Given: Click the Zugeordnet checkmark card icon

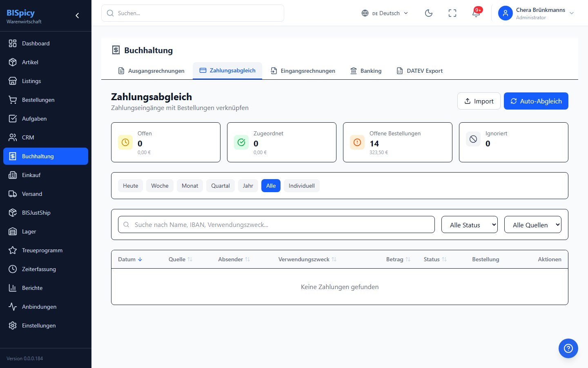Looking at the screenshot, I should click(241, 142).
